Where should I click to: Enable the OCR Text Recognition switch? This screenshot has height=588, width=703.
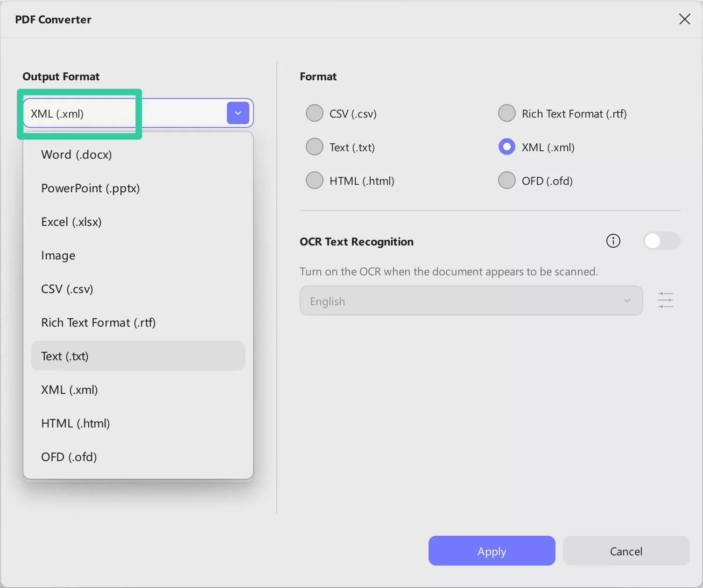pyautogui.click(x=661, y=241)
